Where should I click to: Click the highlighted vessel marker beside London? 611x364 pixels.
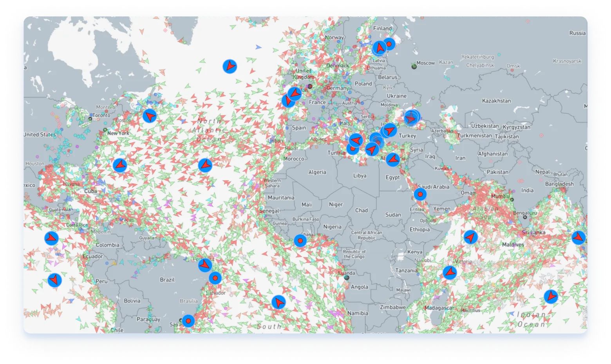(295, 94)
